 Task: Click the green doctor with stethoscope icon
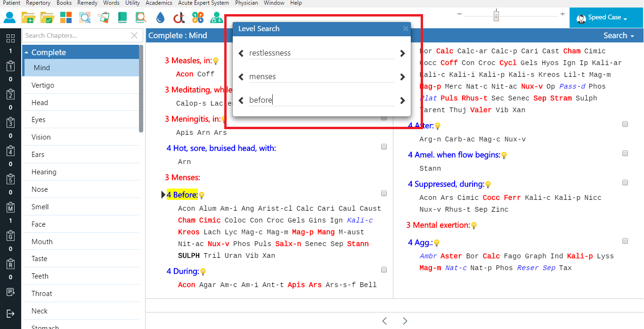217,18
